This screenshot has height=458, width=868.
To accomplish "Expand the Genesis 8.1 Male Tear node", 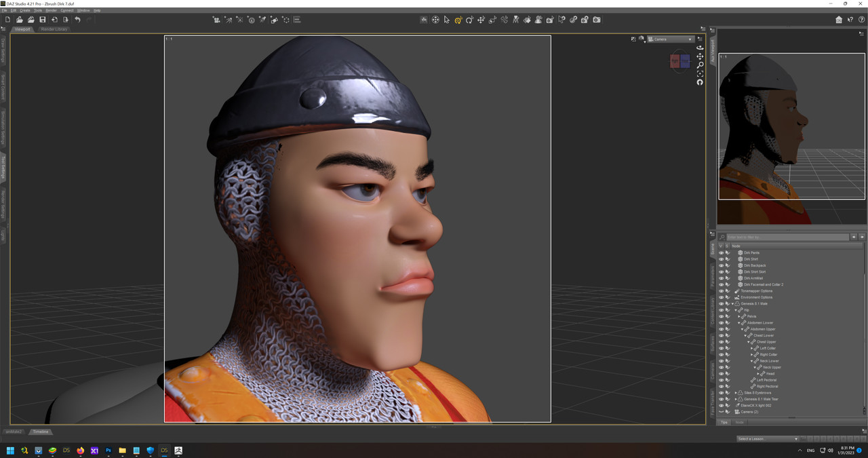I will pyautogui.click(x=736, y=399).
